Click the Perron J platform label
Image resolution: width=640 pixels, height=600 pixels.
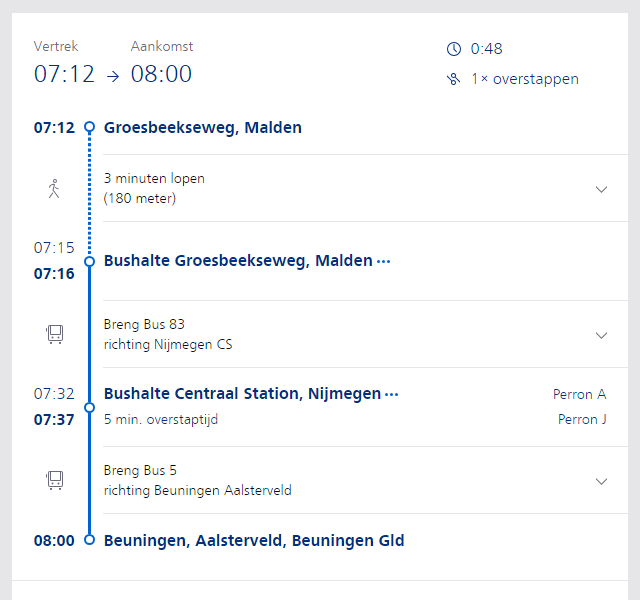[581, 420]
